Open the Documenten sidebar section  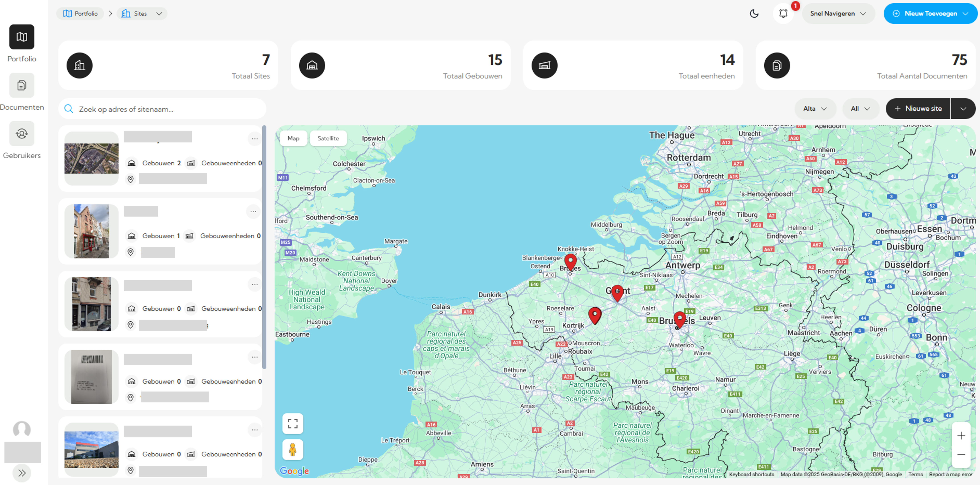(x=22, y=85)
